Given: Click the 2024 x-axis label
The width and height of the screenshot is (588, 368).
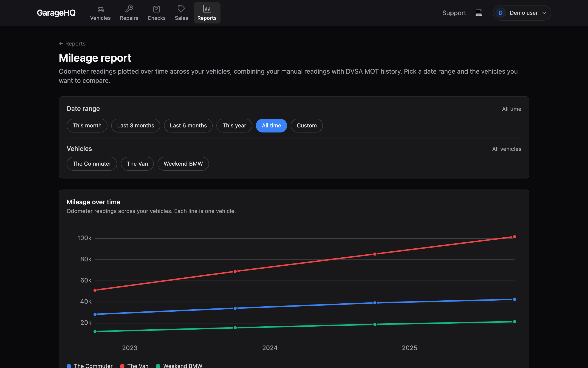Looking at the screenshot, I should [270, 348].
